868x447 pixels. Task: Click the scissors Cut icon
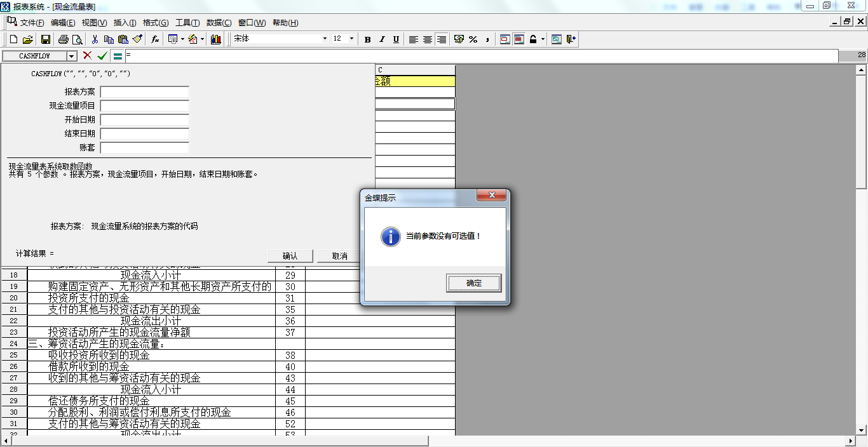tap(95, 39)
